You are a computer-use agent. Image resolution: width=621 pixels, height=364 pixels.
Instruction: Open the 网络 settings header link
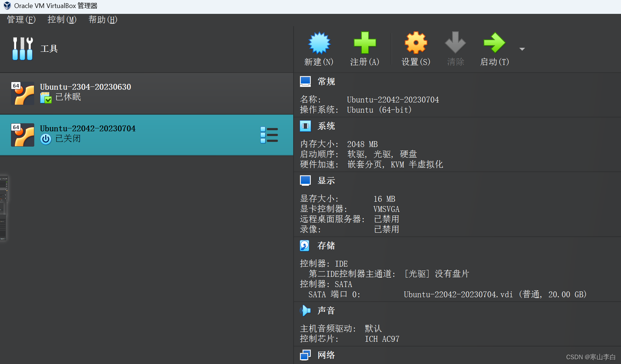point(326,355)
